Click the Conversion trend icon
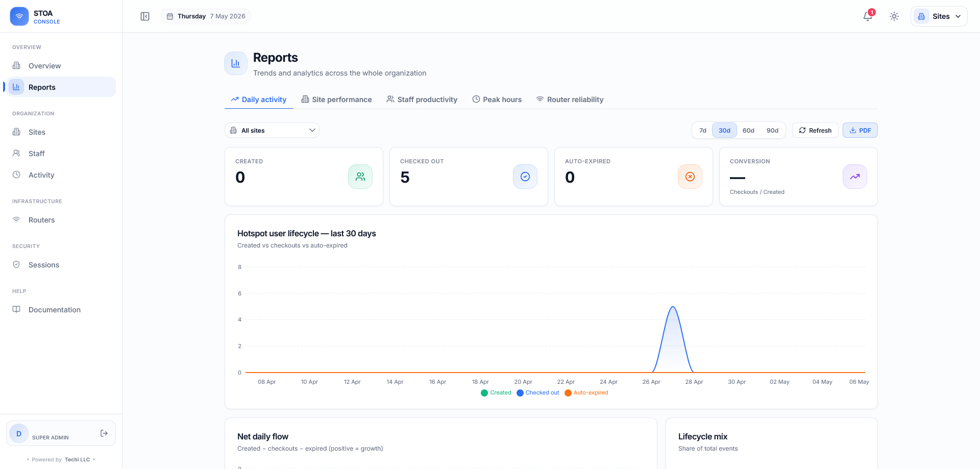 point(855,177)
